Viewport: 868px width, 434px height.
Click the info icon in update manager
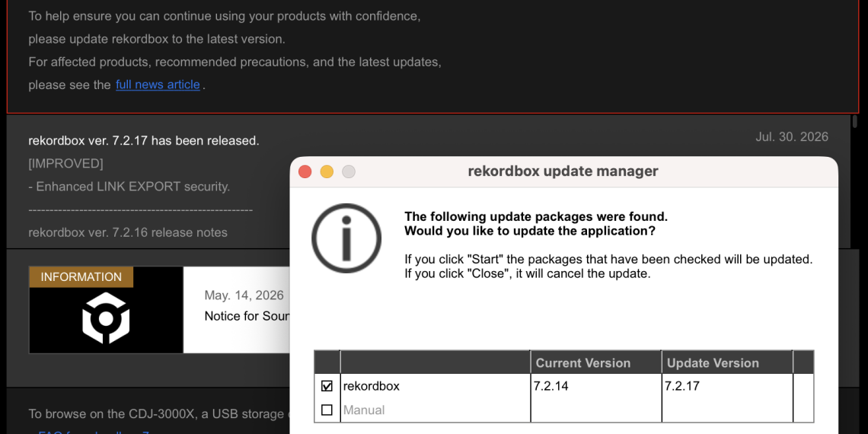[346, 238]
